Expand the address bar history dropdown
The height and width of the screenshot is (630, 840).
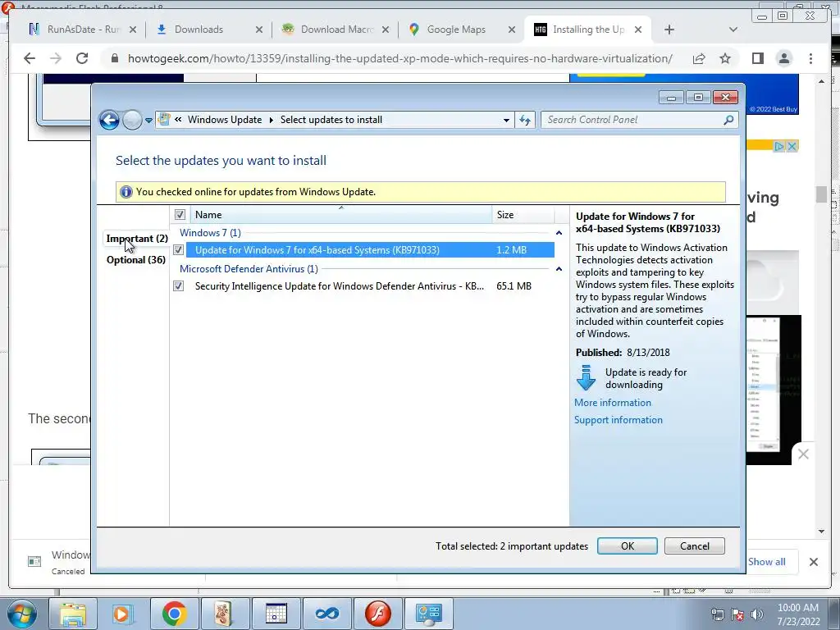pos(506,120)
